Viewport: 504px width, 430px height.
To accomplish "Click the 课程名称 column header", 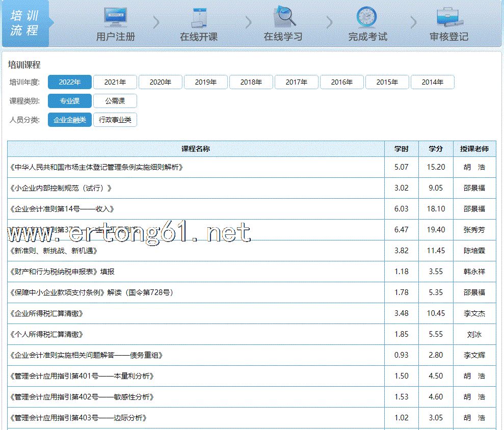I will pos(196,149).
